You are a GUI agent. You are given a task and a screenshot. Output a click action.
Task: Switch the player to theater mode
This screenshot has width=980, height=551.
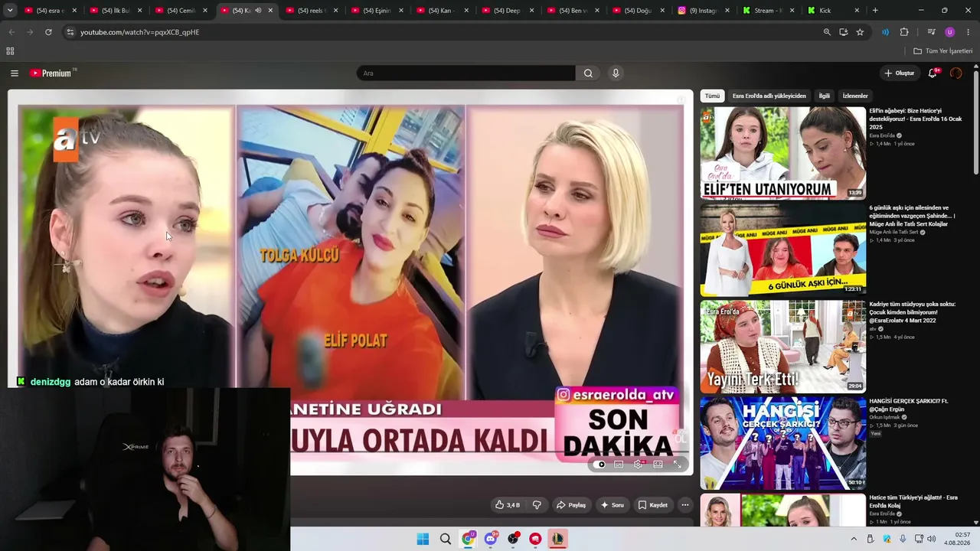[658, 465]
